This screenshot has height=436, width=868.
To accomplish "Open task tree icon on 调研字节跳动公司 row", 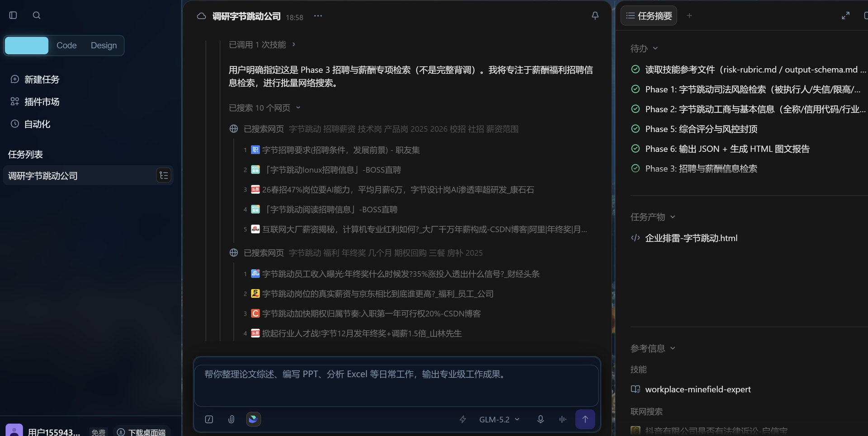I will pyautogui.click(x=164, y=175).
